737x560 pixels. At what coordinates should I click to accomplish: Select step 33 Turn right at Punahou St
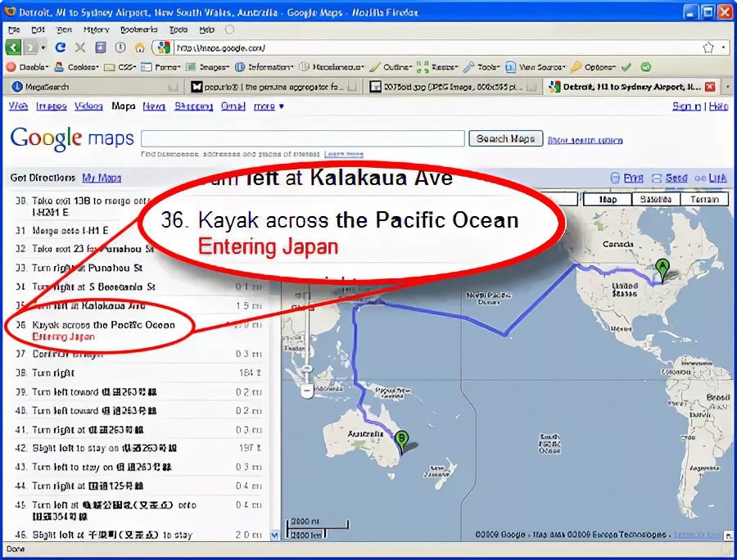[88, 268]
